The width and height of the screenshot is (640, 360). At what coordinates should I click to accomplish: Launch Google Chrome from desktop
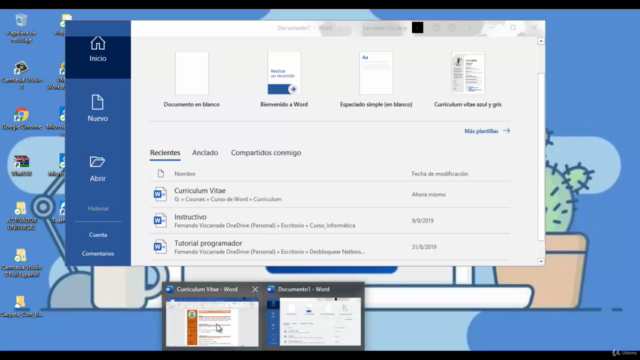tap(21, 118)
